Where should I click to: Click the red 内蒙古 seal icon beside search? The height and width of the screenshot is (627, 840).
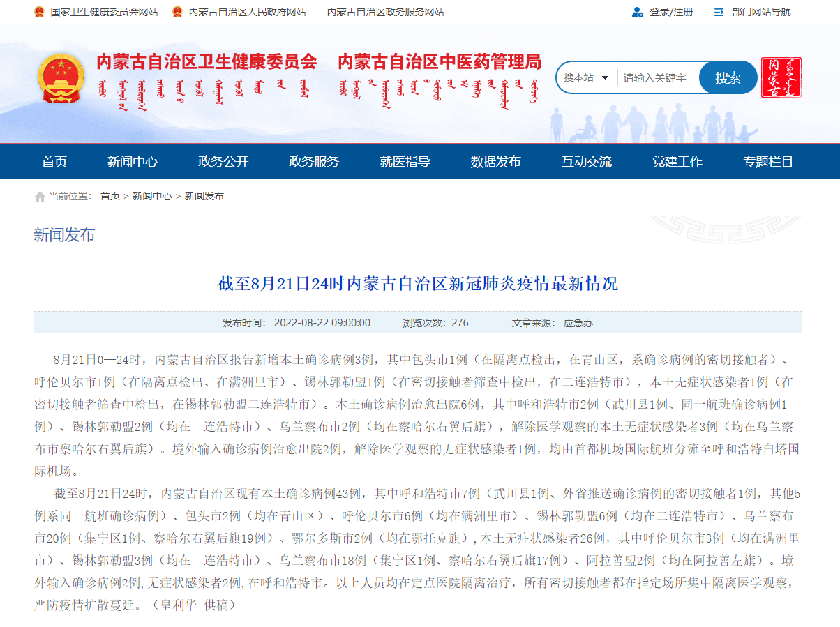coord(781,77)
